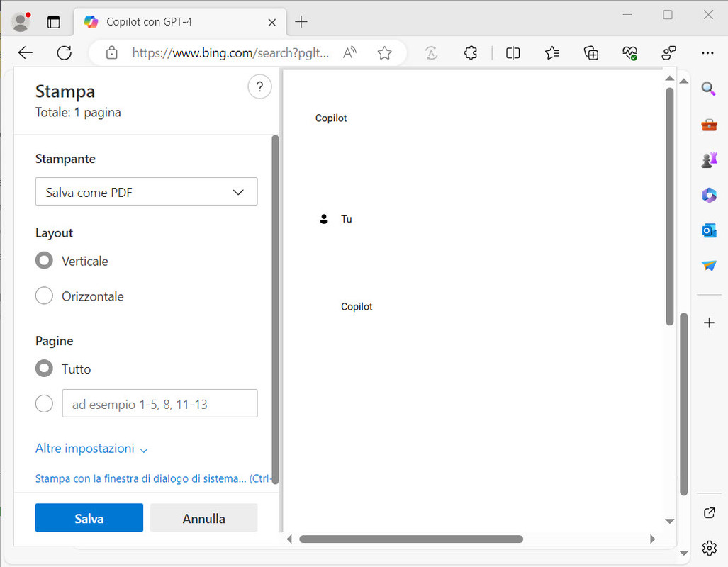Select Verticale layout option
Image resolution: width=728 pixels, height=567 pixels.
pyautogui.click(x=44, y=261)
